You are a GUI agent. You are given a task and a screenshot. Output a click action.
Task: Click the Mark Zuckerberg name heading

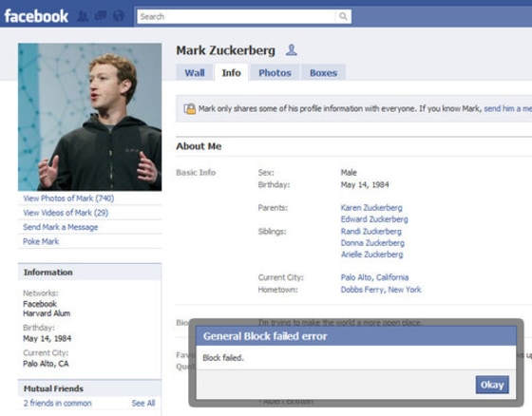[226, 50]
